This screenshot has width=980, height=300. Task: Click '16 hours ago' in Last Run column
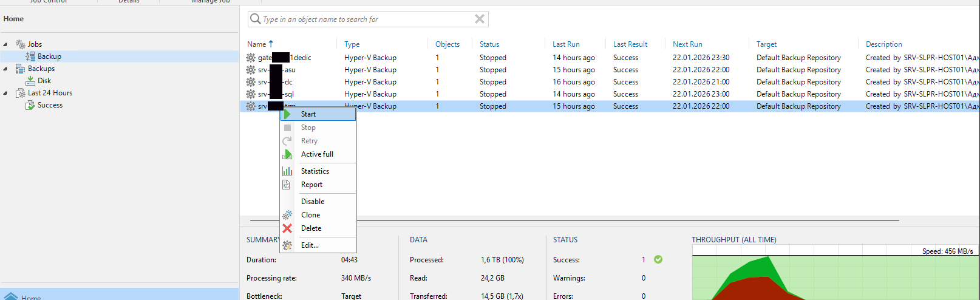pos(574,82)
